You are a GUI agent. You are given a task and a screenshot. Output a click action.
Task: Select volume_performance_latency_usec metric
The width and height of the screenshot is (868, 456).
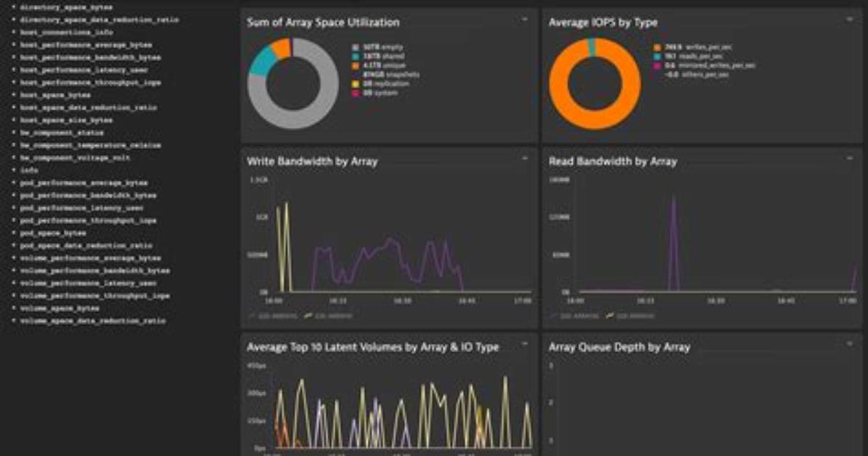(x=88, y=283)
